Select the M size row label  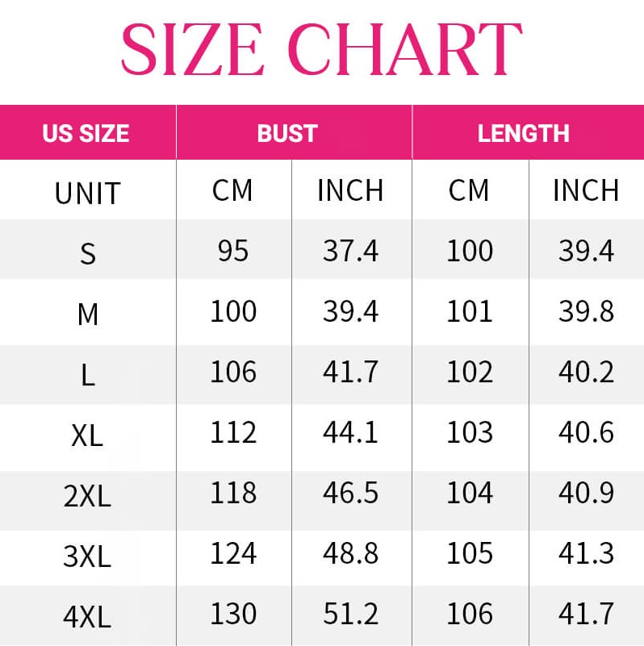tap(87, 315)
